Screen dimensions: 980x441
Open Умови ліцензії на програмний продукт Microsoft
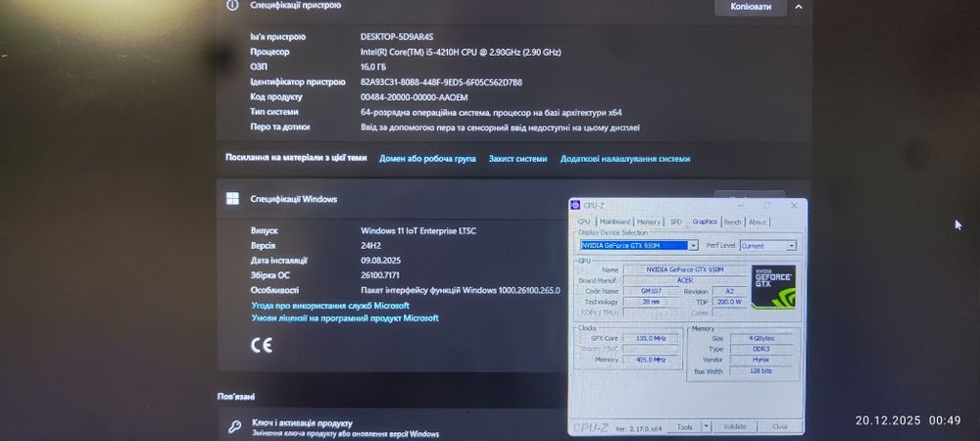click(x=345, y=318)
